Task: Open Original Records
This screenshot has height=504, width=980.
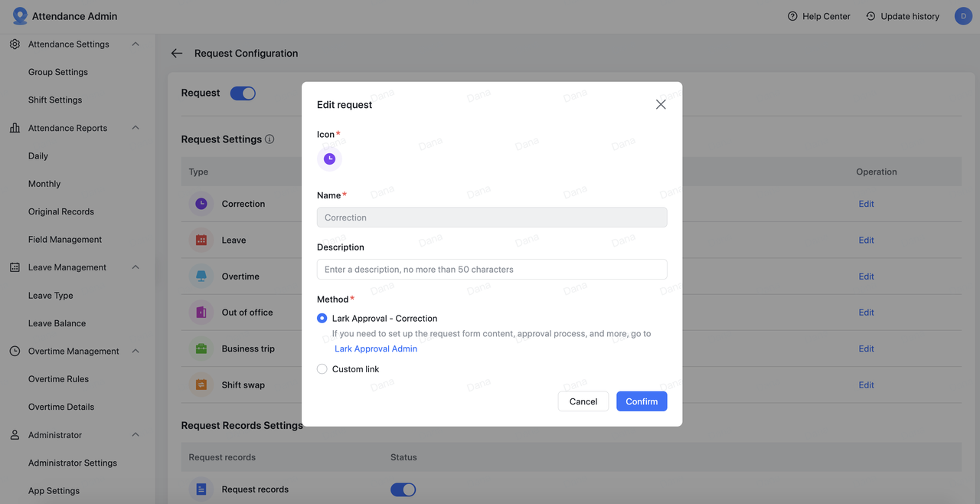Action: [61, 211]
